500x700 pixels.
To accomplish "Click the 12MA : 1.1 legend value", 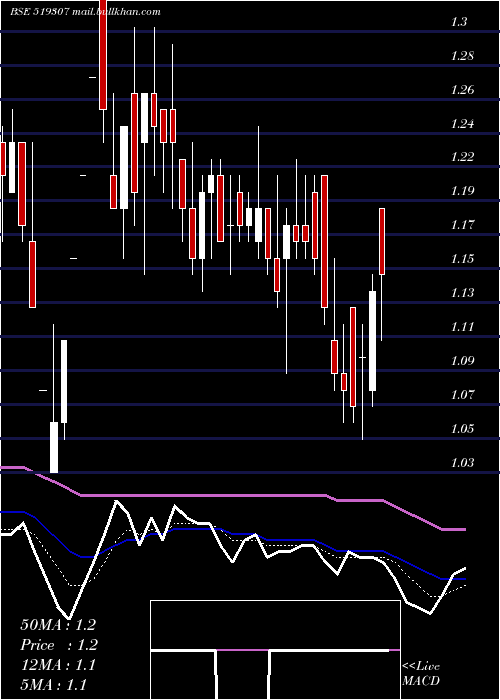I will point(58,665).
